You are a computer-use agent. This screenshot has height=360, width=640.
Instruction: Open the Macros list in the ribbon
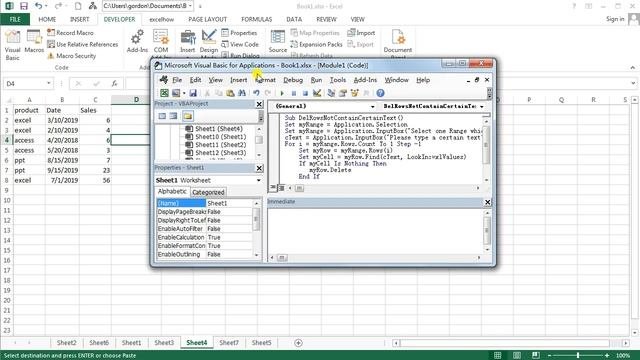point(34,42)
